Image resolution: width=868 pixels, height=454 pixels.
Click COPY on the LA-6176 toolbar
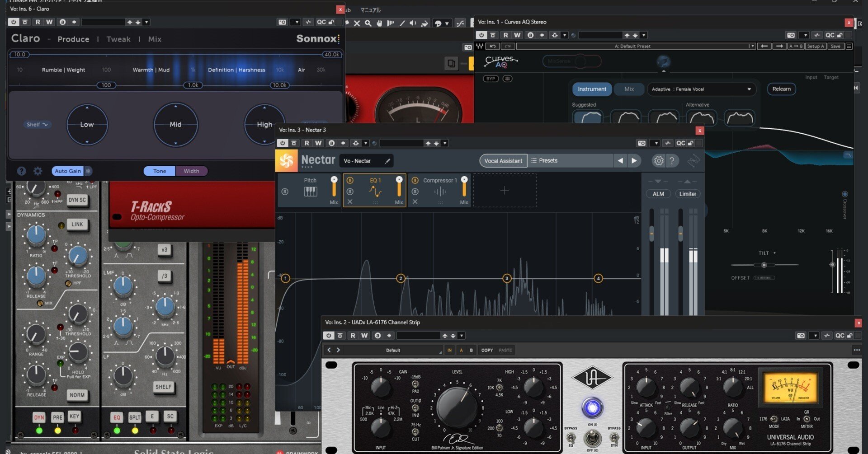487,350
